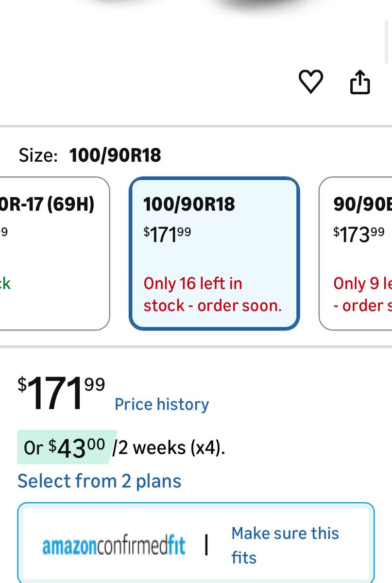Screen dimensions: 392x583
Task: Open the Price history link
Action: (162, 404)
